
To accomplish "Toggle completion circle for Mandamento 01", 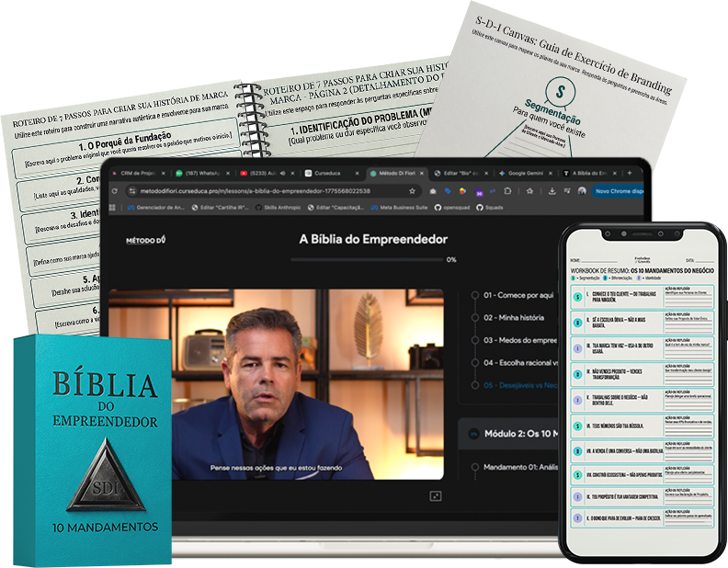I will pyautogui.click(x=474, y=467).
